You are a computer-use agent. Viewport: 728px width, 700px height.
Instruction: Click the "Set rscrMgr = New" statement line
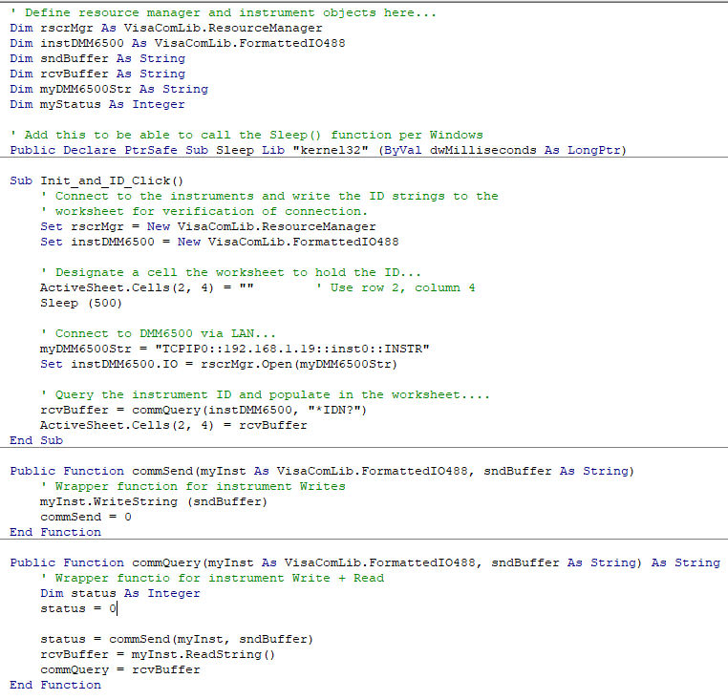(207, 226)
